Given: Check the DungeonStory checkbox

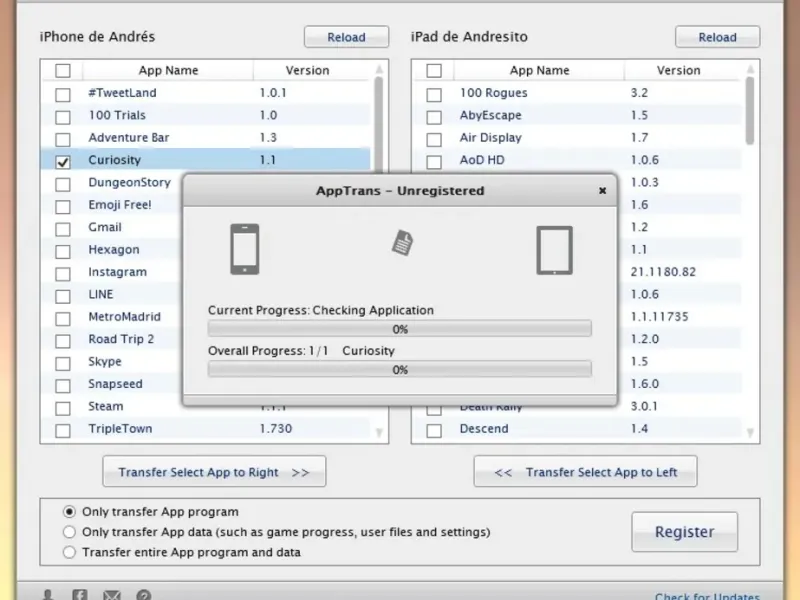Looking at the screenshot, I should [63, 184].
